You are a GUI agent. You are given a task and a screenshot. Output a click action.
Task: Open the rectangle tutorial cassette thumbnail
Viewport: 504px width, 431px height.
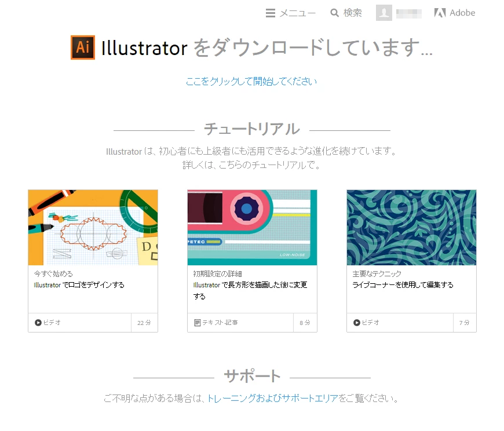tap(252, 228)
